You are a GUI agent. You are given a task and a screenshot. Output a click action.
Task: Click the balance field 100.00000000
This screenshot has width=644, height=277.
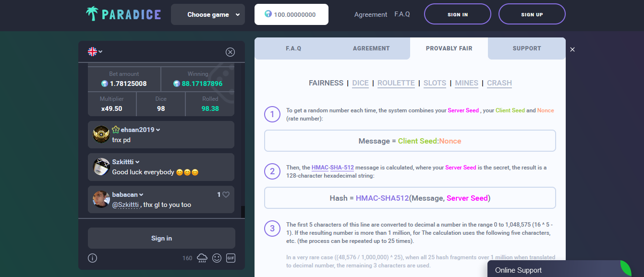(x=292, y=14)
